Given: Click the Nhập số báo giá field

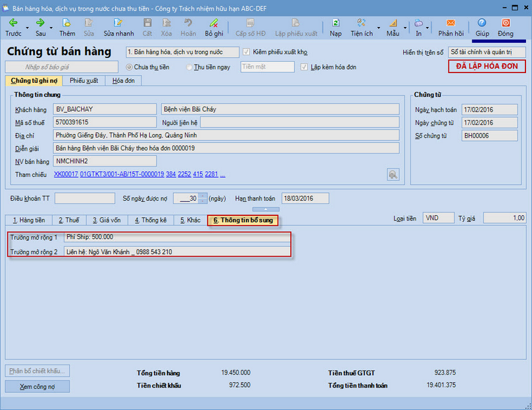Looking at the screenshot, I should [x=61, y=67].
